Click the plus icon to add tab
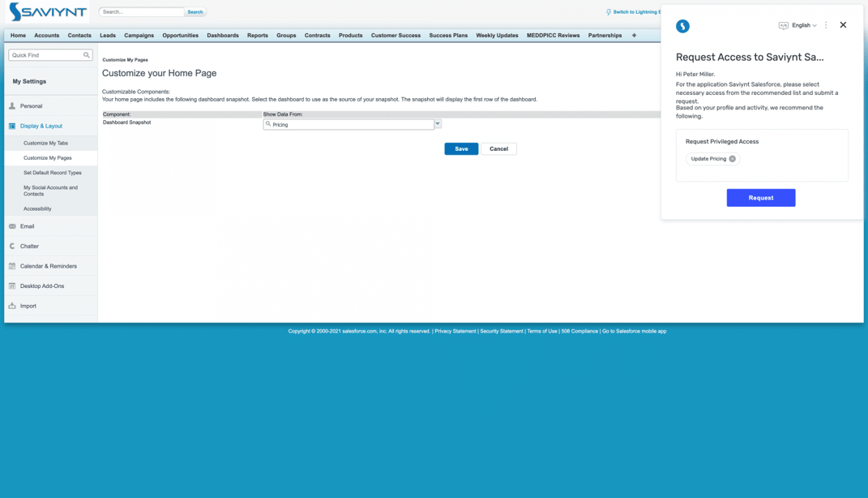 click(x=634, y=36)
